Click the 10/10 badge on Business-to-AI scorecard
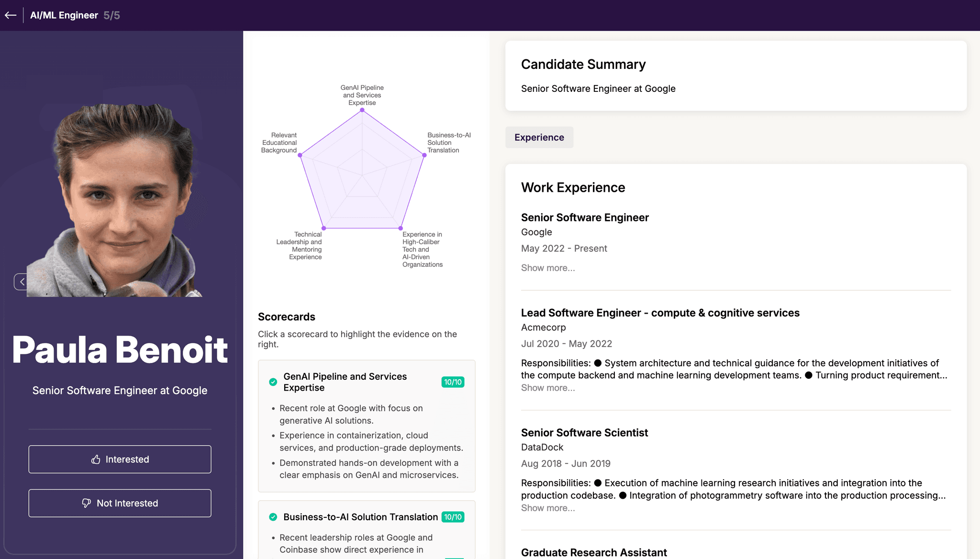 point(453,517)
